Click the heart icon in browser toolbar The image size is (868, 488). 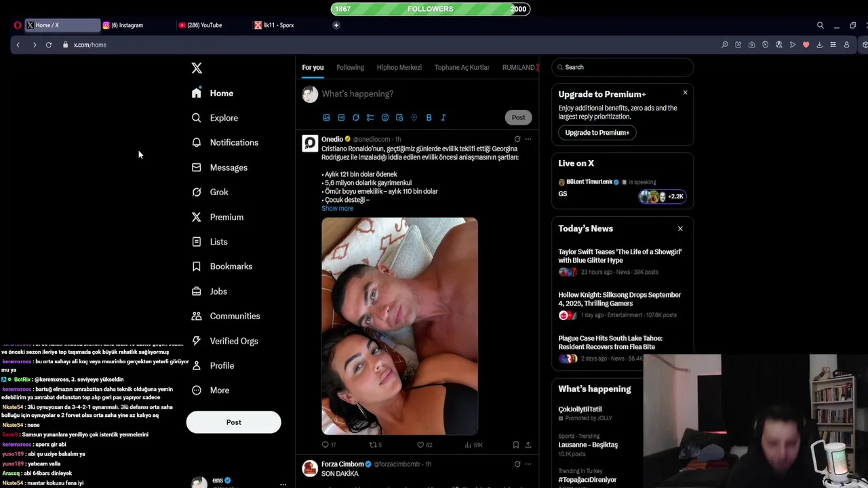coord(806,45)
